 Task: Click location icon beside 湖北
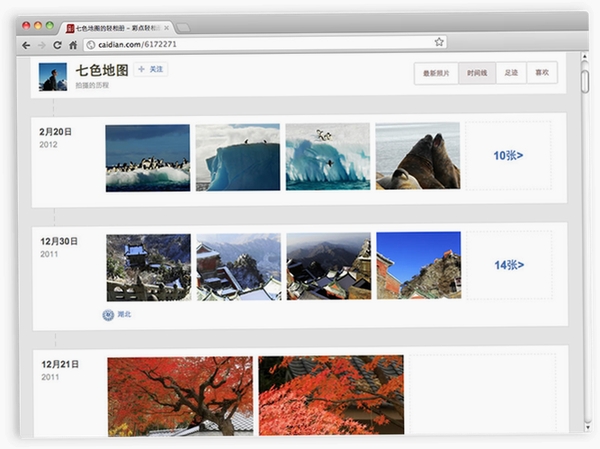point(108,315)
